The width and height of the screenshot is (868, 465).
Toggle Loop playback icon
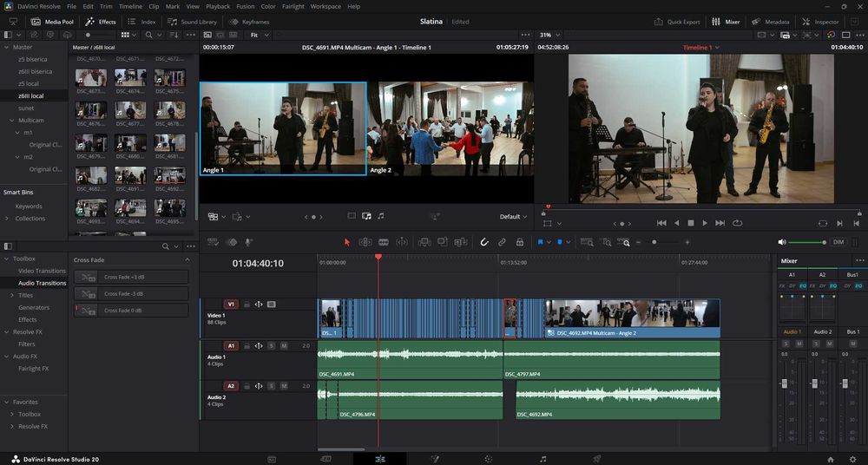point(737,223)
